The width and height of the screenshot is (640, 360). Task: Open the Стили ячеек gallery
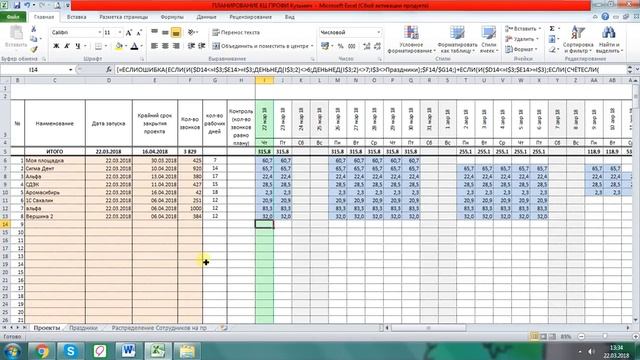[489, 40]
